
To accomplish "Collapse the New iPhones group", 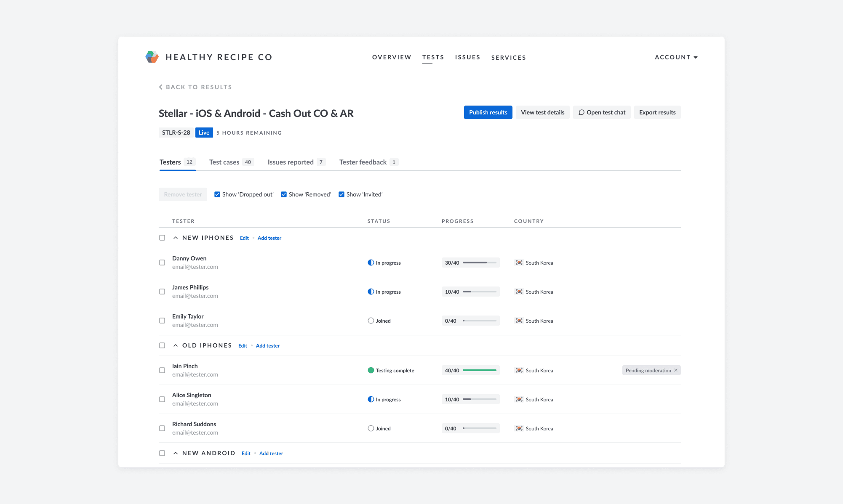I will (176, 238).
